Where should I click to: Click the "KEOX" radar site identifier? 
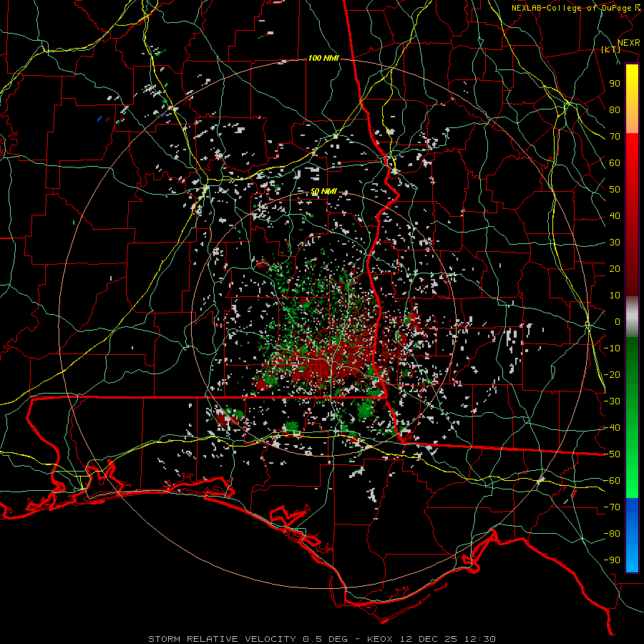click(x=380, y=639)
